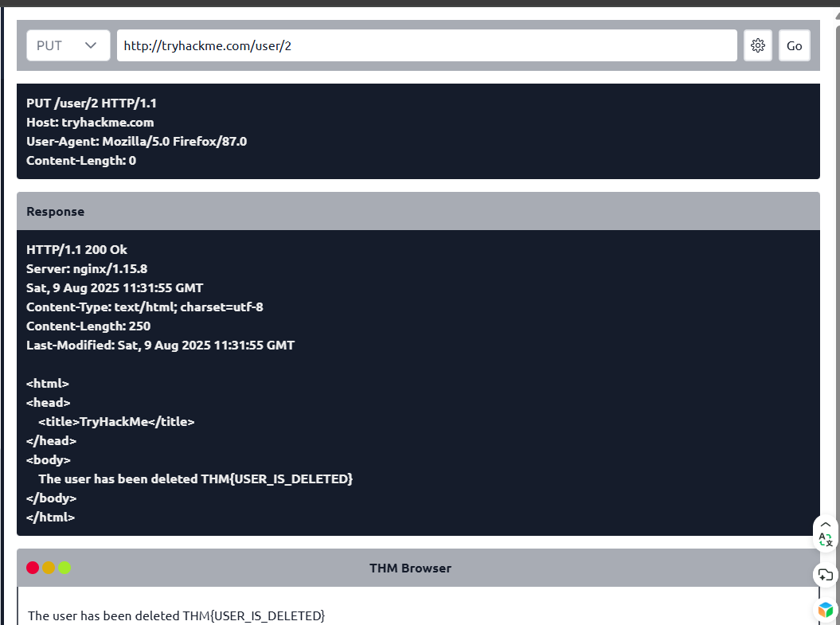This screenshot has height=625, width=840.
Task: Select the Last-Modified header line
Action: pyautogui.click(x=160, y=346)
